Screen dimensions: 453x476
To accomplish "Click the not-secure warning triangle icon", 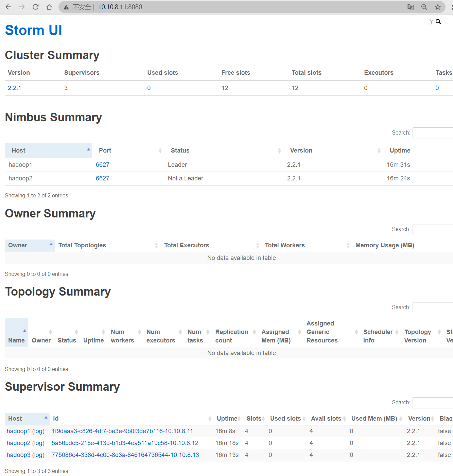I will point(66,7).
